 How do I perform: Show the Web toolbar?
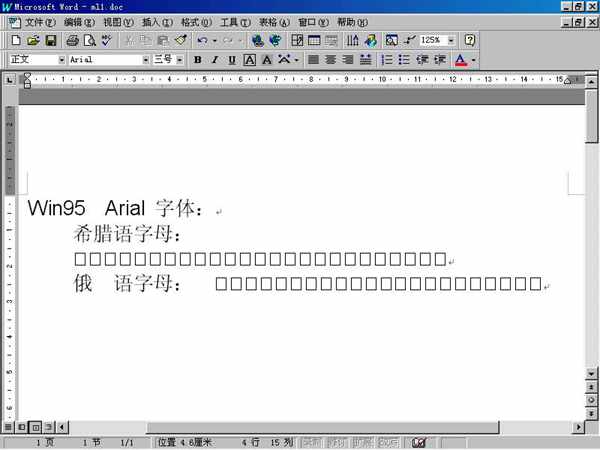275,40
